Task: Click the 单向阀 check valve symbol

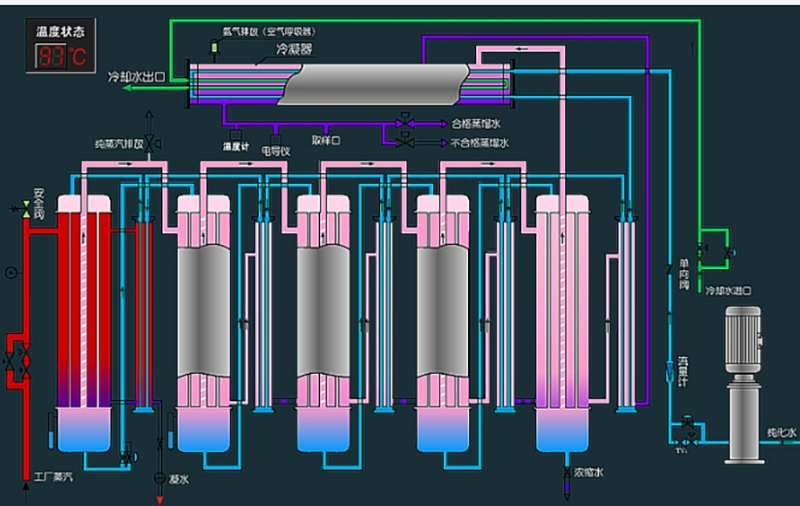Action: pos(670,268)
